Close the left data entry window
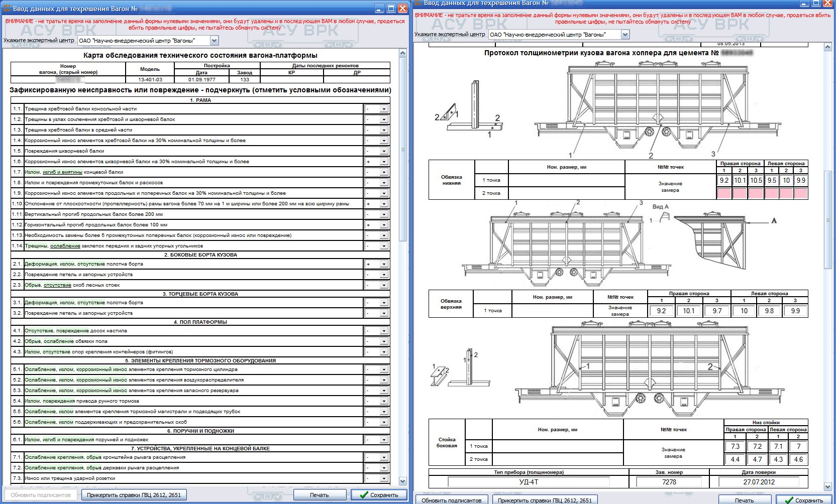The image size is (836, 504). (402, 9)
